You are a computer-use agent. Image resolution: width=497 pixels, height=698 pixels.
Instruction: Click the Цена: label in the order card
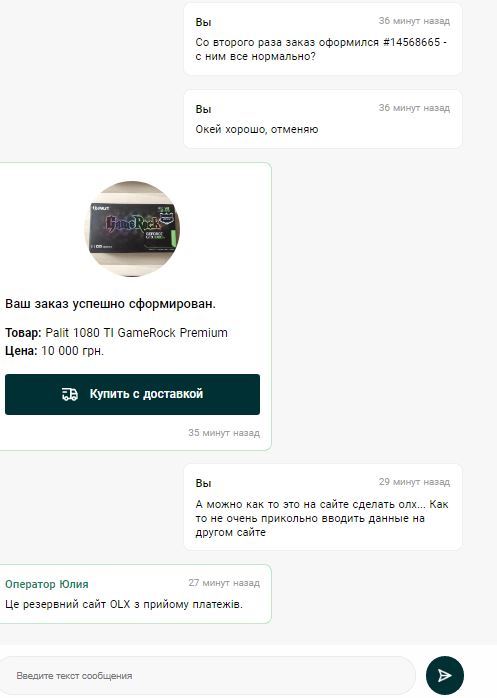coord(21,351)
